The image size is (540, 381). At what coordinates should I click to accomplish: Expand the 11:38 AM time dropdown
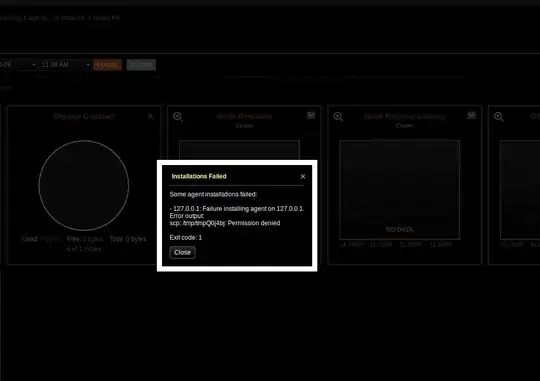pos(65,65)
